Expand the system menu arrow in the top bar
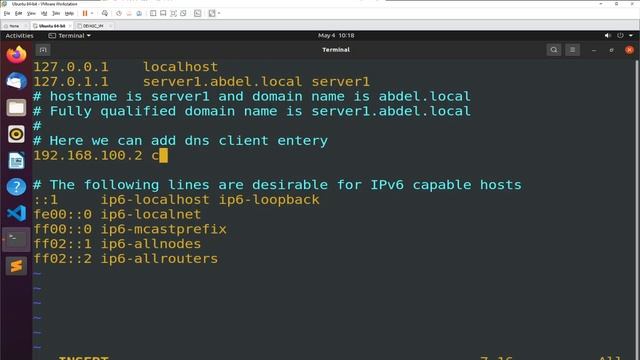Screen dimensions: 640x360 pos(631,36)
